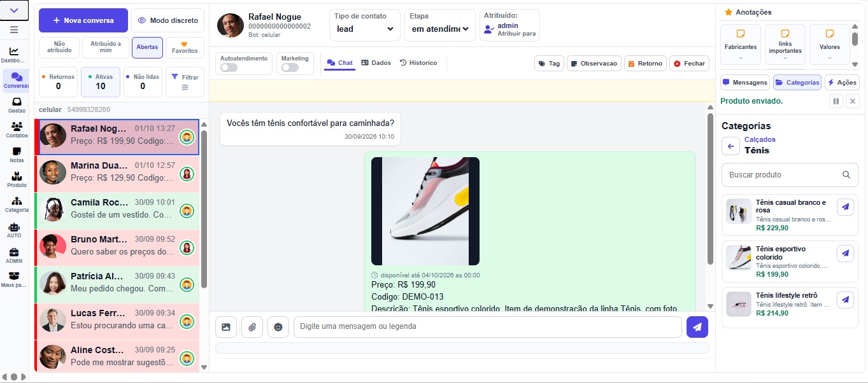Viewport: 868px width, 383px height.
Task: Click the paperclip attachment icon
Action: [252, 327]
